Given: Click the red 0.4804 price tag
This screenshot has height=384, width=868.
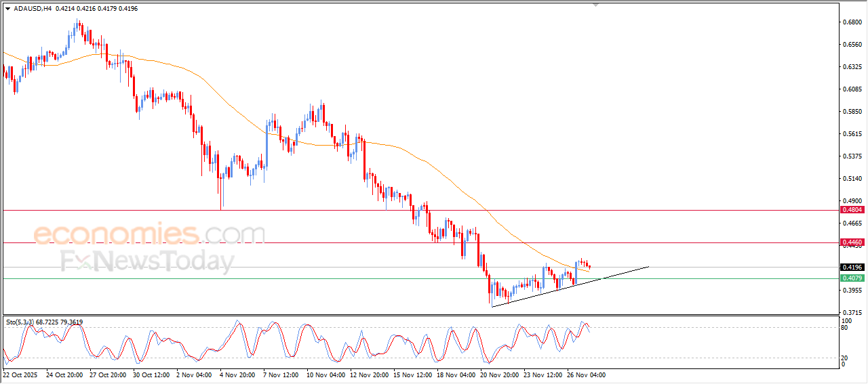Looking at the screenshot, I should [x=852, y=210].
